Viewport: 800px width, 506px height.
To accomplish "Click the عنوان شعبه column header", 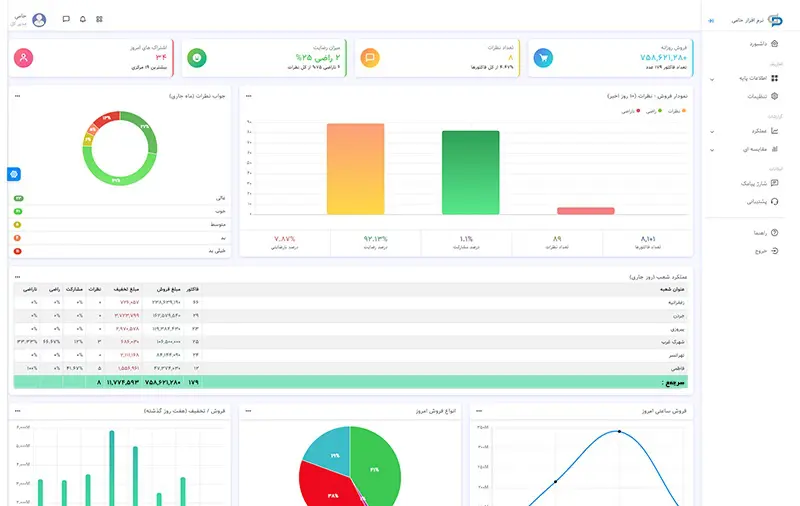I will point(672,289).
